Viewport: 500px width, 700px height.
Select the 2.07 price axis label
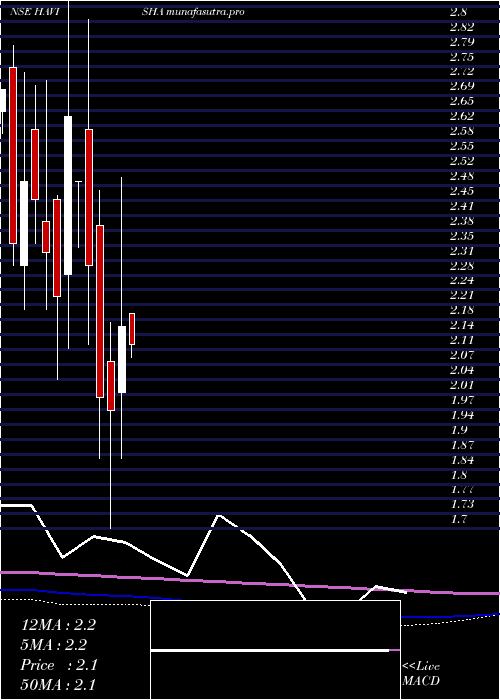click(462, 355)
